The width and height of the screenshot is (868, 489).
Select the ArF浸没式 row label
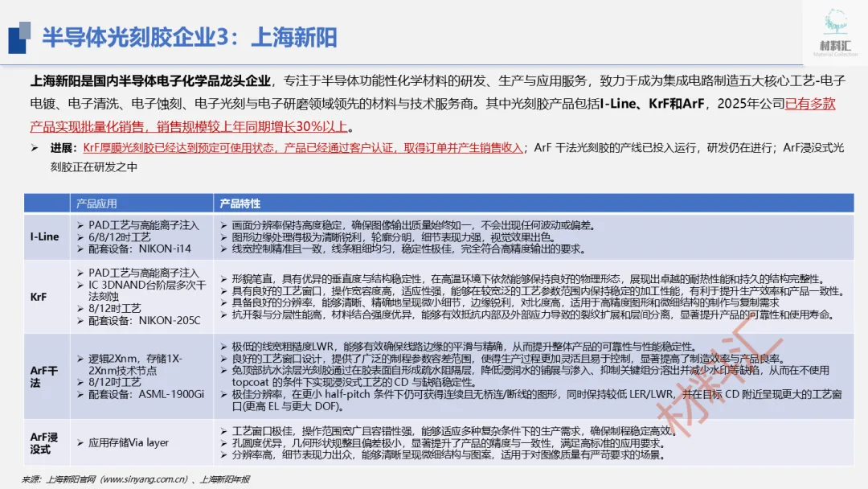[43, 443]
